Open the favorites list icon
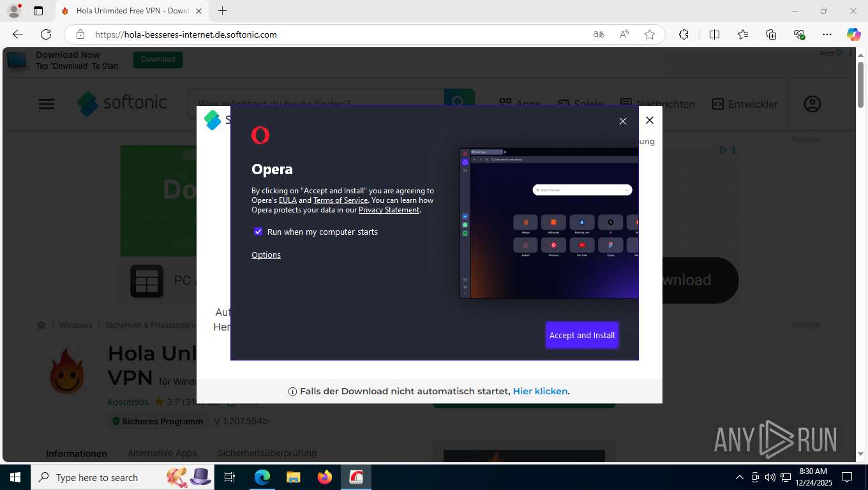The height and width of the screenshot is (490, 868). [x=743, y=34]
